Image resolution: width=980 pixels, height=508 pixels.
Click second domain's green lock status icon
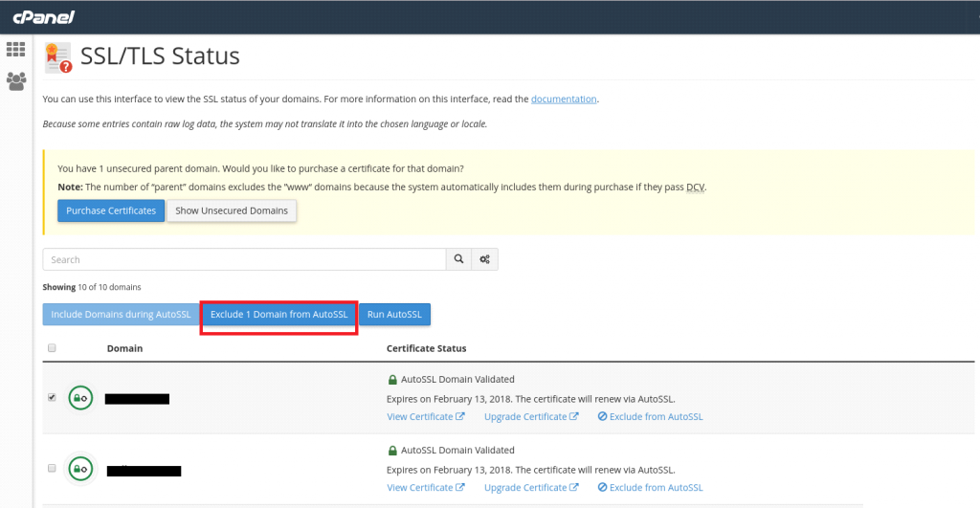click(80, 469)
